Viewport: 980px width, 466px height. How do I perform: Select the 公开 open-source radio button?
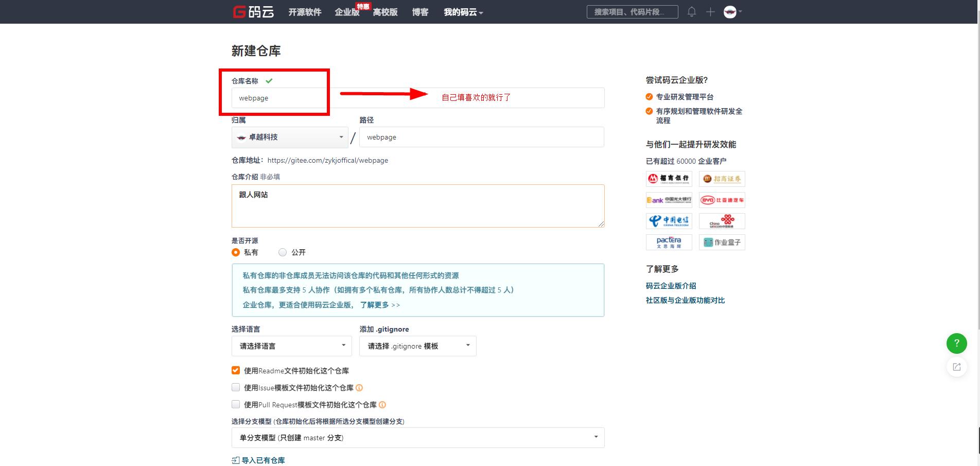[282, 252]
